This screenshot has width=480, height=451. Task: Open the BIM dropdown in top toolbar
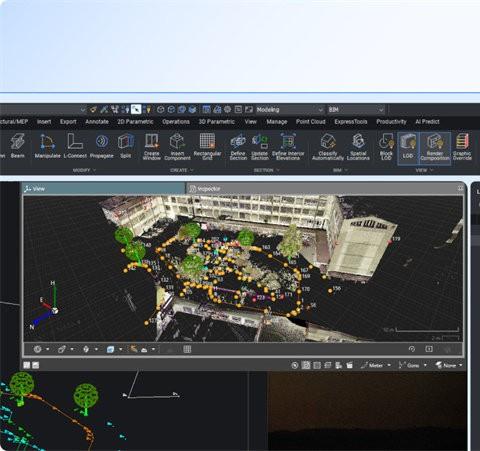click(x=356, y=109)
